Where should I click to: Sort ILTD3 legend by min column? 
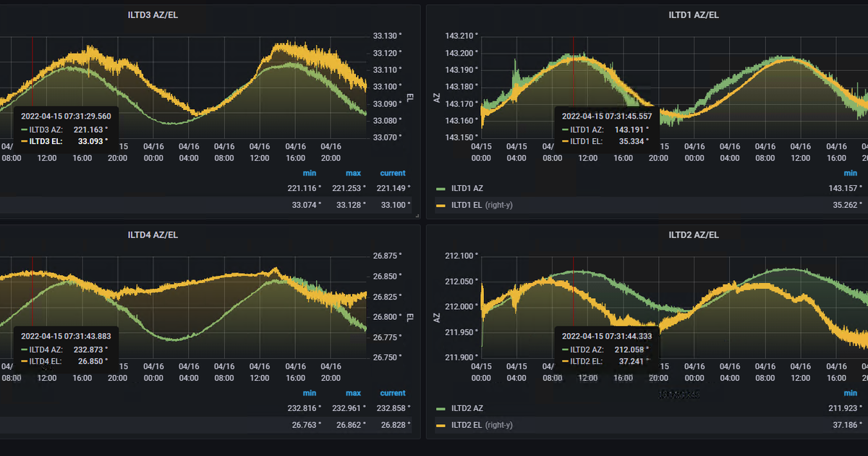coord(310,173)
